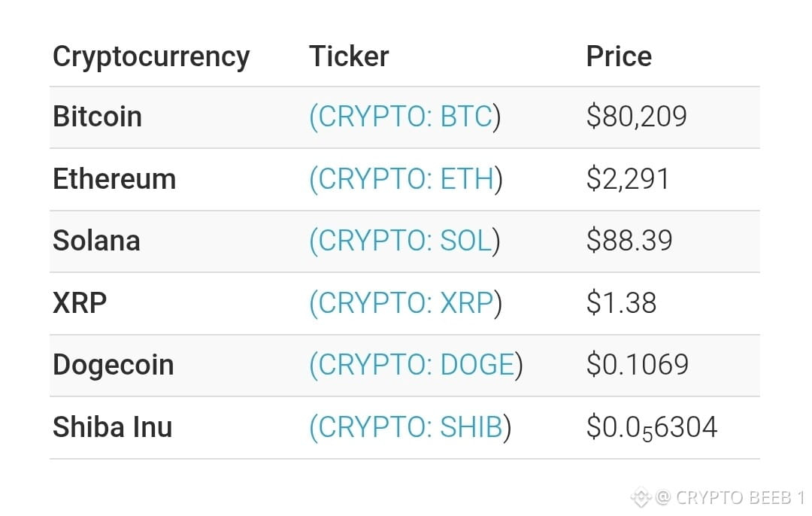This screenshot has height=516, width=812.
Task: Open the CRYPTO: SOL ticker link
Action: point(404,241)
